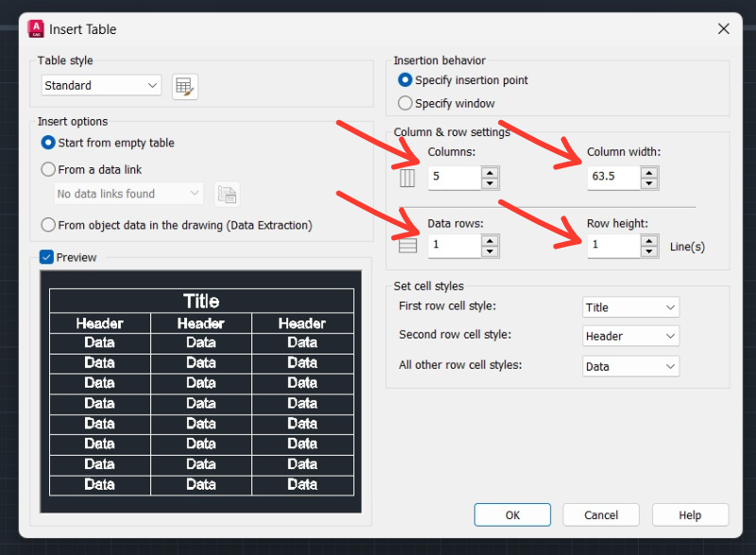Decrease Row height with down arrow
756x555 pixels.
point(649,251)
